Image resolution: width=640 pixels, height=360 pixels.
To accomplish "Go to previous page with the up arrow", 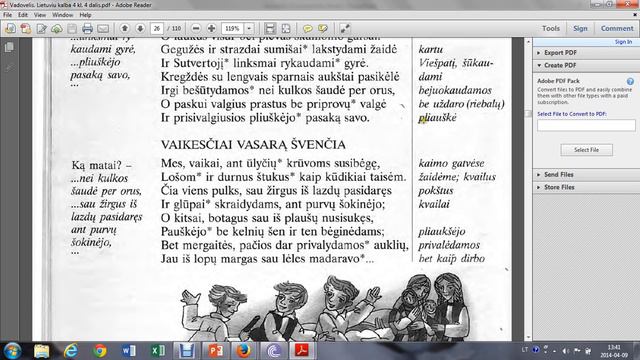I will [x=125, y=28].
